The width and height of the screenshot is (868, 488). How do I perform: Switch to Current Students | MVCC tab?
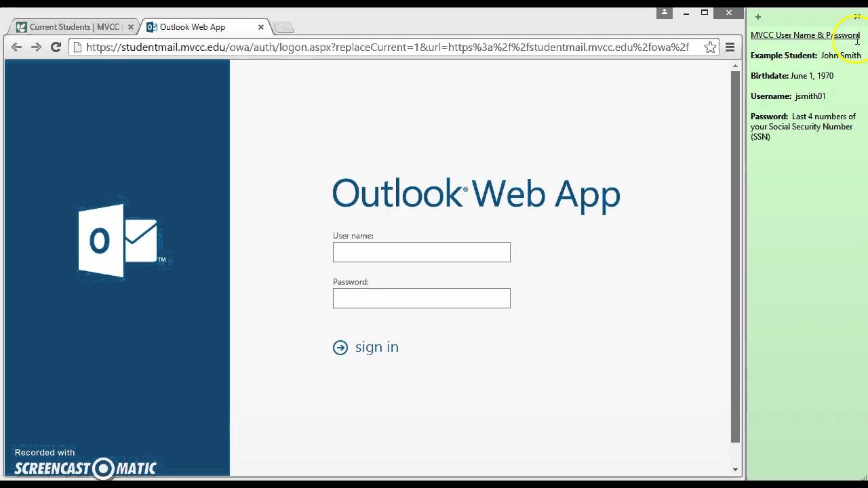[x=74, y=27]
